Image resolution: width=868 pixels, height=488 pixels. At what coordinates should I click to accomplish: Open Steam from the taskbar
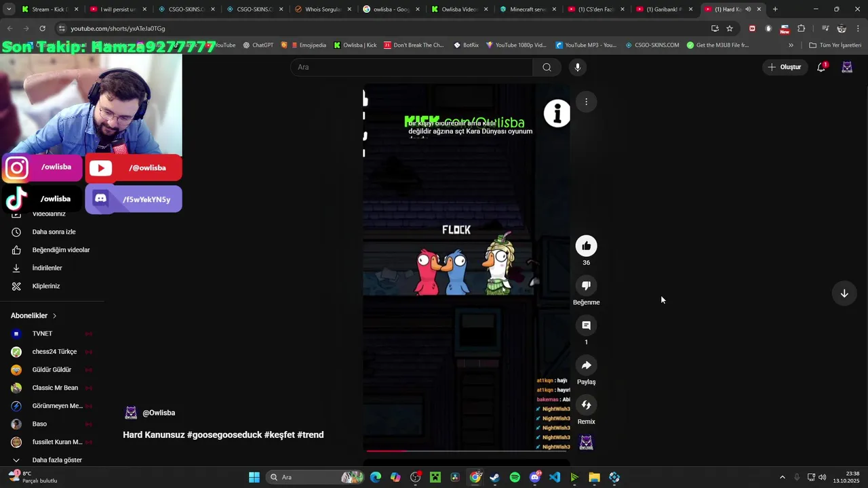click(x=495, y=477)
